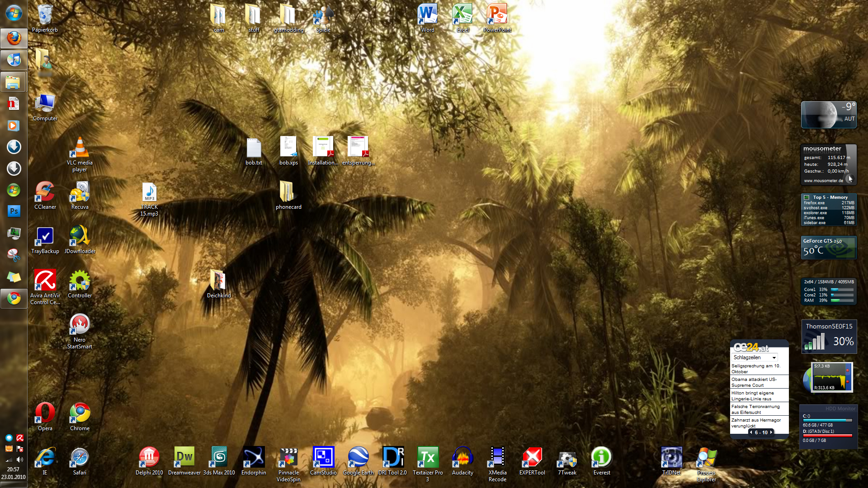The width and height of the screenshot is (868, 488).
Task: Open the Dreamweaver desktop shortcut
Action: pos(184,459)
